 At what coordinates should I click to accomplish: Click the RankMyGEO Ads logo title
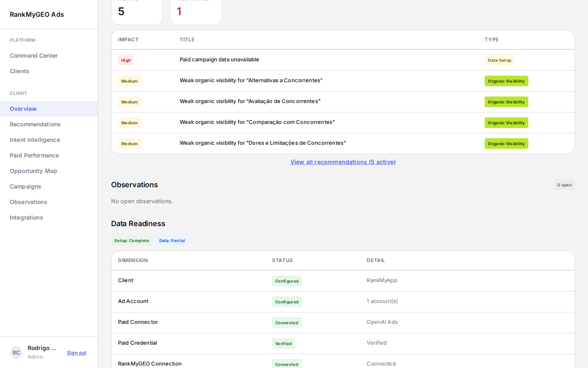point(37,14)
